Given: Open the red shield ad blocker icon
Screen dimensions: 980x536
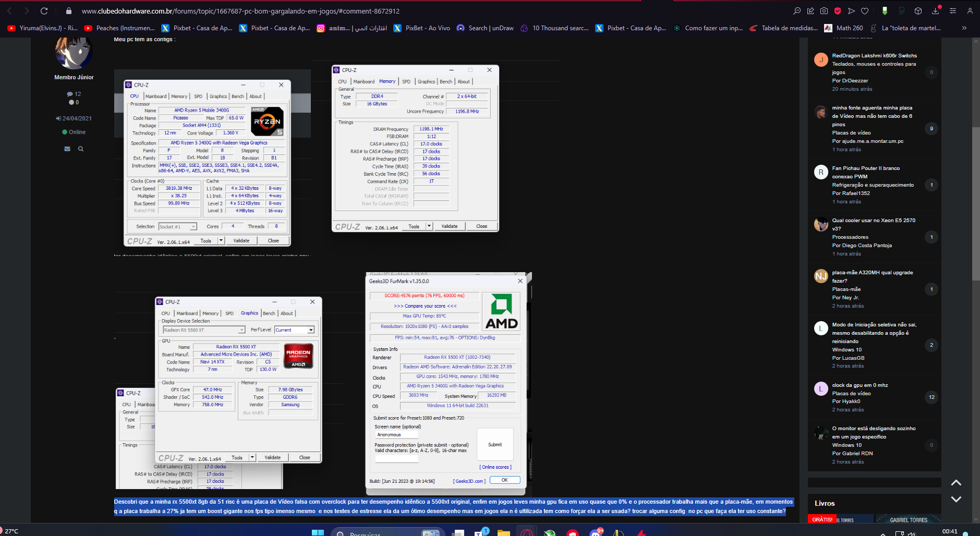Looking at the screenshot, I should click(x=838, y=11).
